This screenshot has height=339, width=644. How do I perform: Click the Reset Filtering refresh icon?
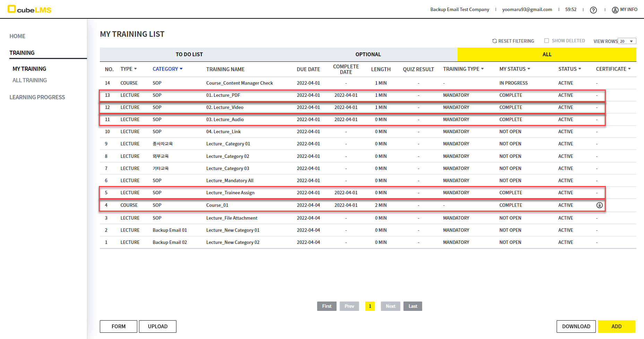click(495, 41)
